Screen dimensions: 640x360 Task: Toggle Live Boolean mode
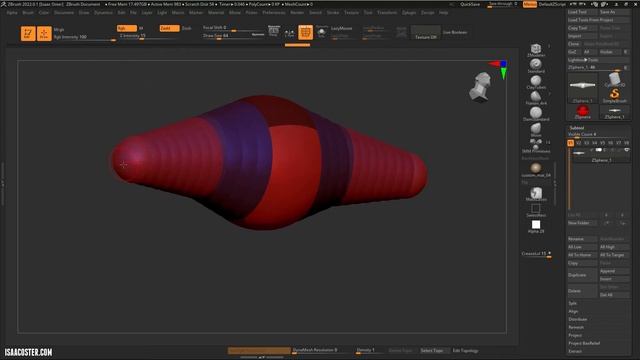click(x=455, y=32)
